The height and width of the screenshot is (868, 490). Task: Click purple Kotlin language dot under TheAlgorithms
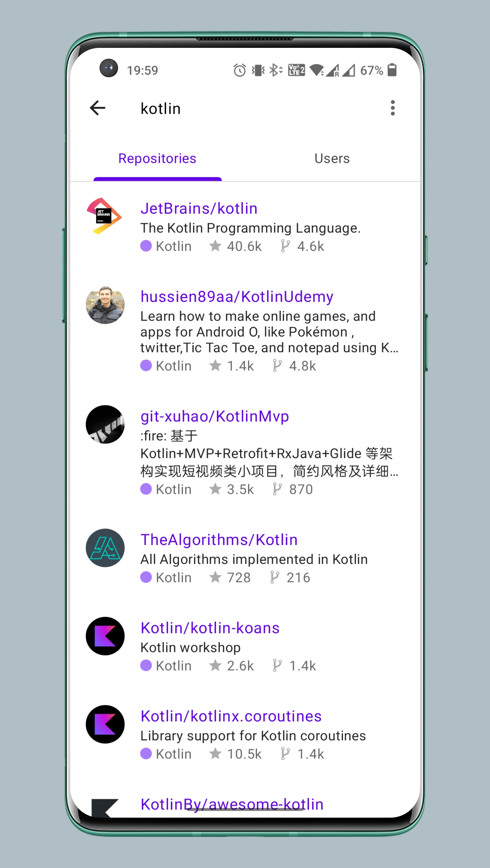146,577
